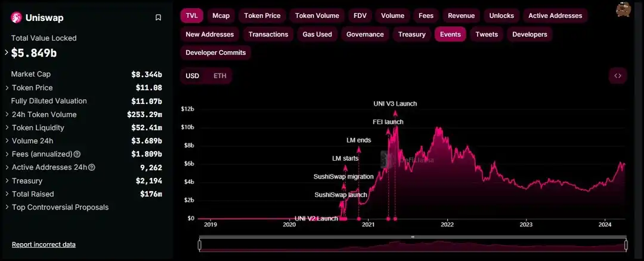This screenshot has height=261, width=644.
Task: Click the Market Cap value $8.344b
Action: (147, 75)
